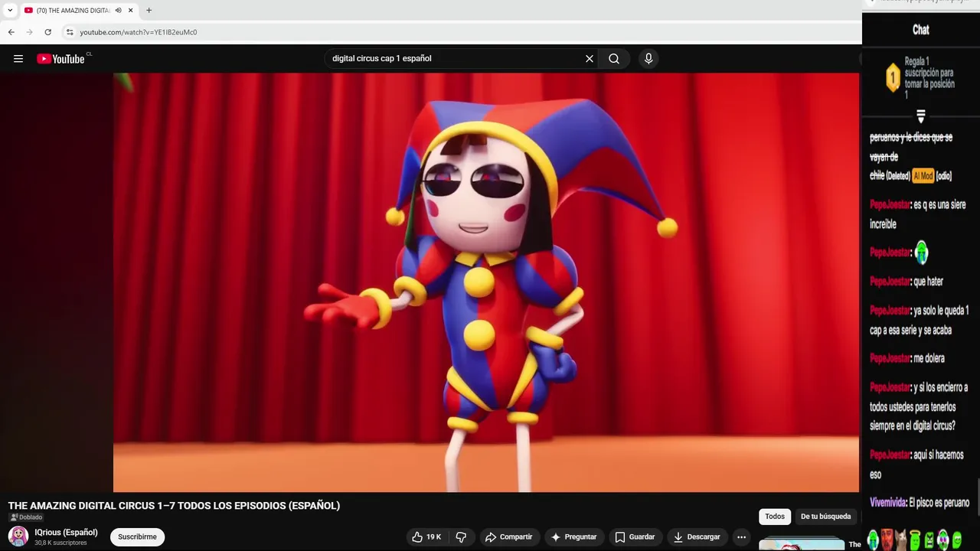This screenshot has width=980, height=551.
Task: Open a new browser tab
Action: tap(149, 10)
